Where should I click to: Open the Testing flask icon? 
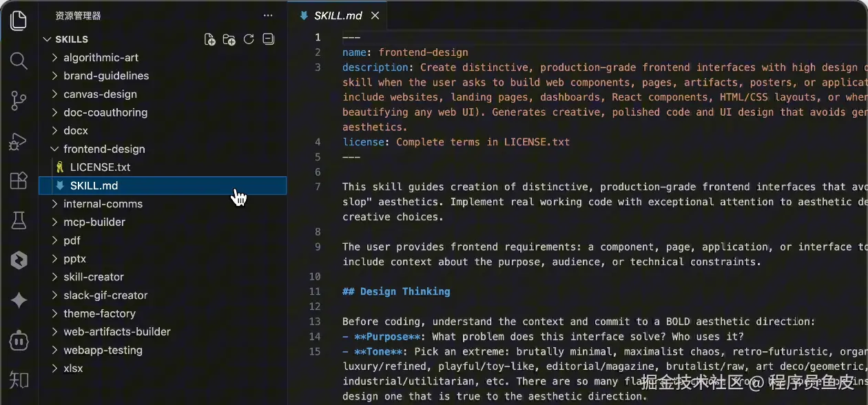pos(19,220)
